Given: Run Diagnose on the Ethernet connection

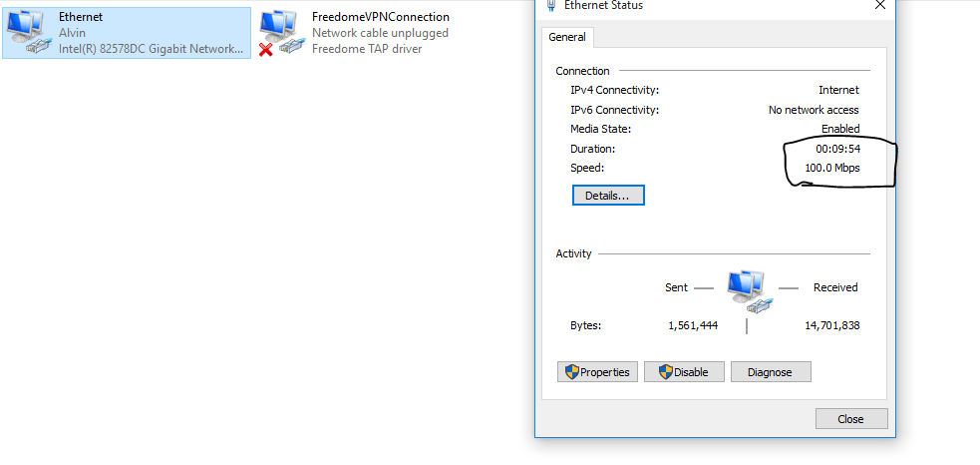Looking at the screenshot, I should (770, 372).
